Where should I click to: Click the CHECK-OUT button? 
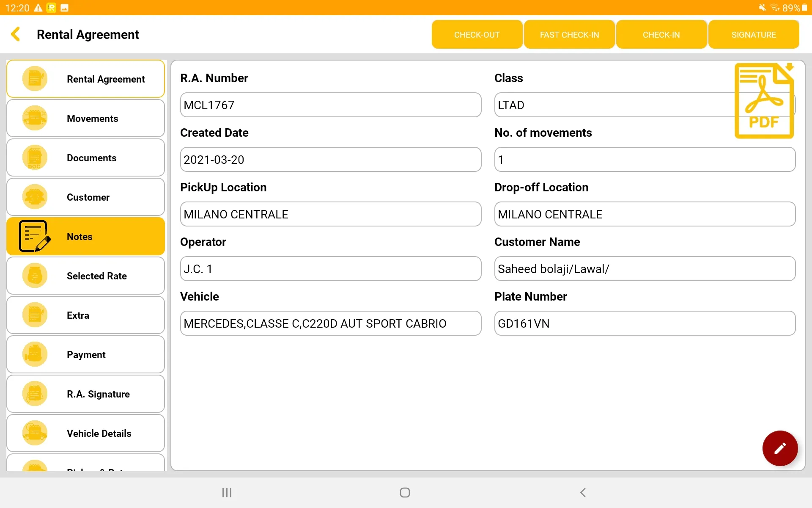(x=477, y=34)
